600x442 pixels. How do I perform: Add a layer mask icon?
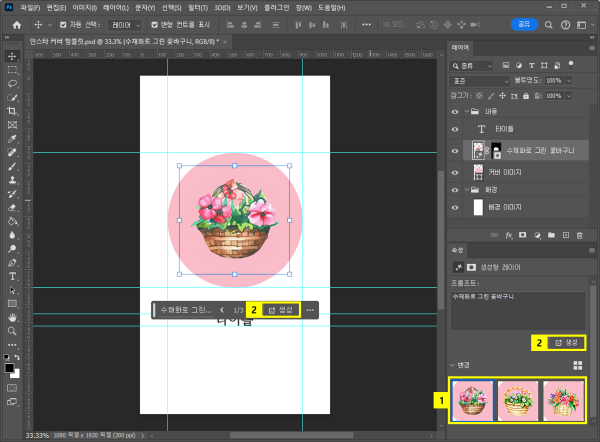[522, 235]
